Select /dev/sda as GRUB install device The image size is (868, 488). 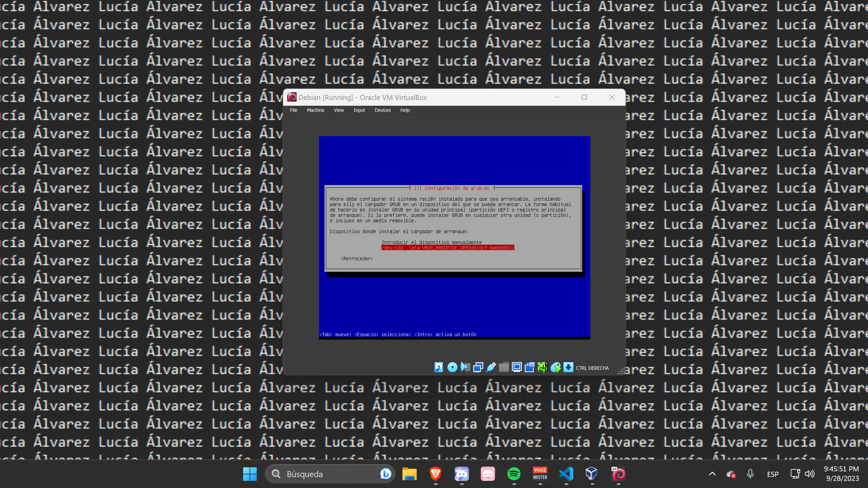click(x=448, y=247)
